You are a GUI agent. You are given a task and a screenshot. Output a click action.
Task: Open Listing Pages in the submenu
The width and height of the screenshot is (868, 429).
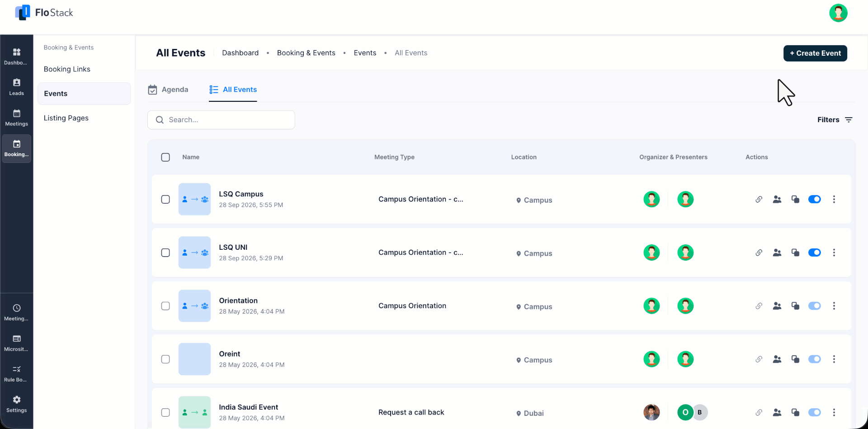tap(66, 118)
